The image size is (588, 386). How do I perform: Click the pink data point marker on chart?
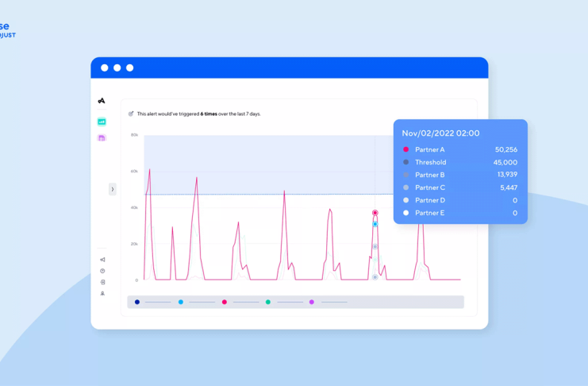[x=375, y=213]
